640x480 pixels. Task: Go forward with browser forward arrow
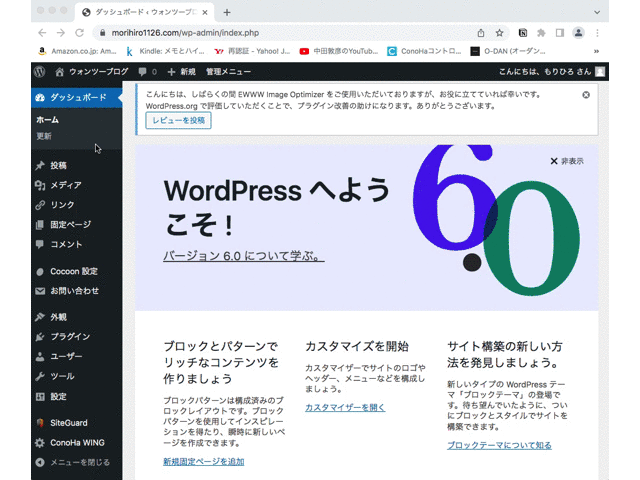[x=61, y=33]
